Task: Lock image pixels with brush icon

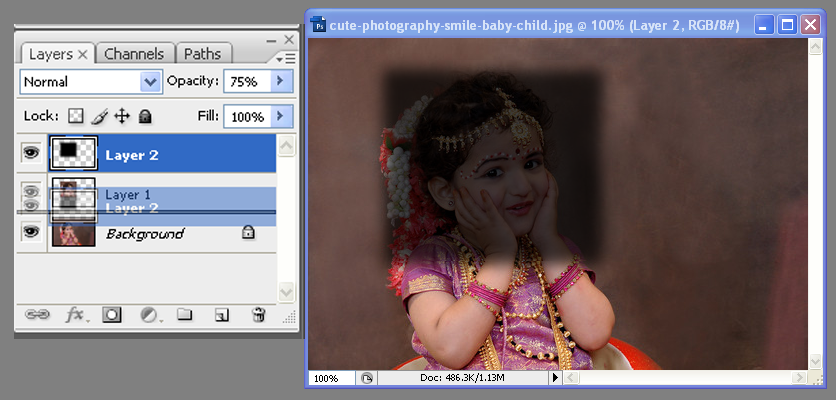Action: [x=99, y=116]
